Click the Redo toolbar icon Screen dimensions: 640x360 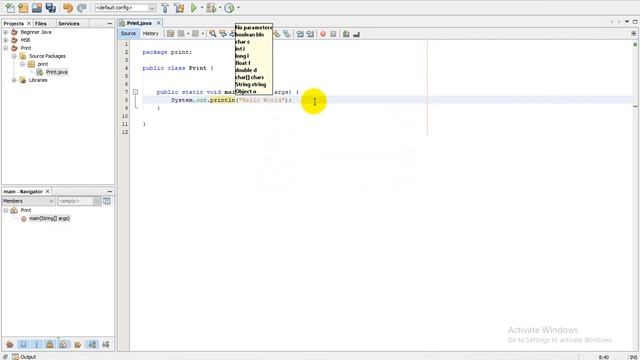point(82,7)
